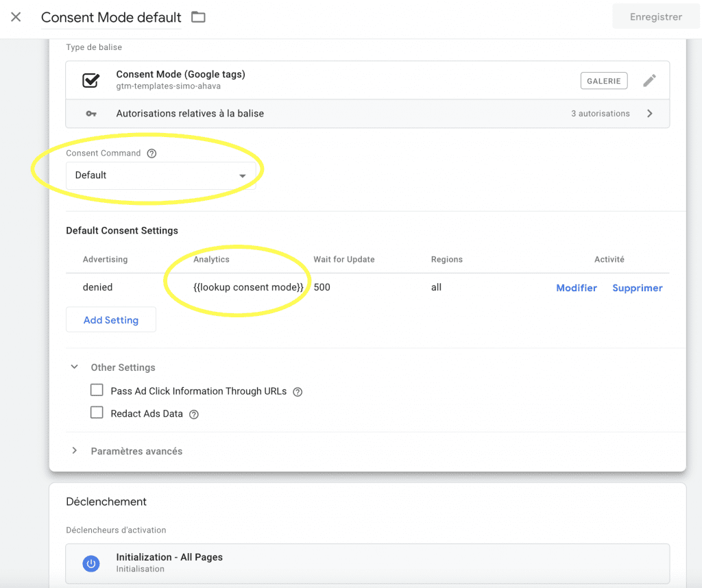This screenshot has width=702, height=588.
Task: Click the folder icon next to tag name
Action: click(198, 17)
